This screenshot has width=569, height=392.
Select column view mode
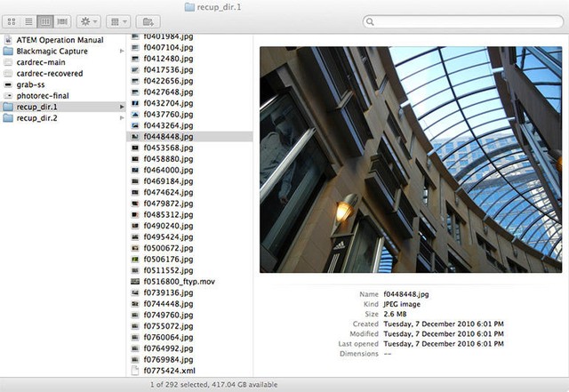tap(45, 21)
